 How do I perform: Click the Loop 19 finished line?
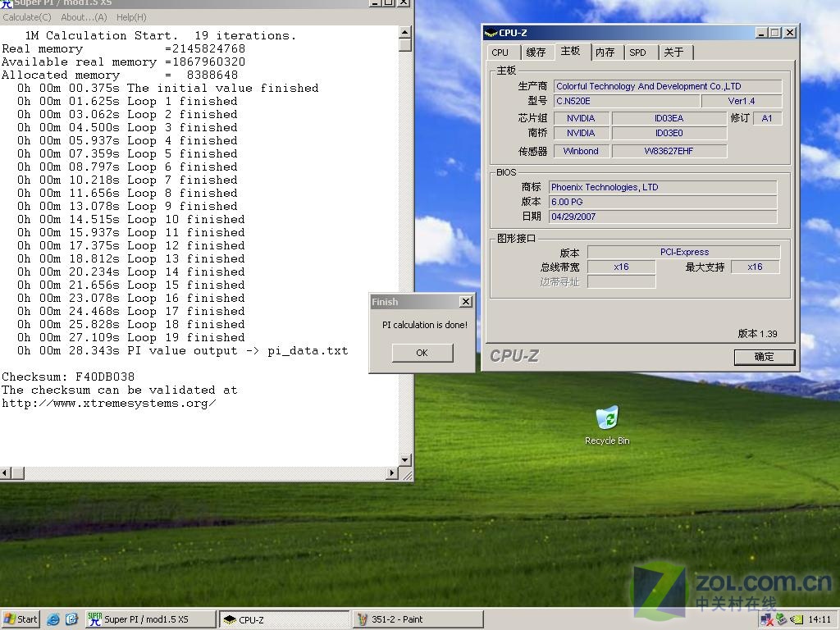[130, 337]
